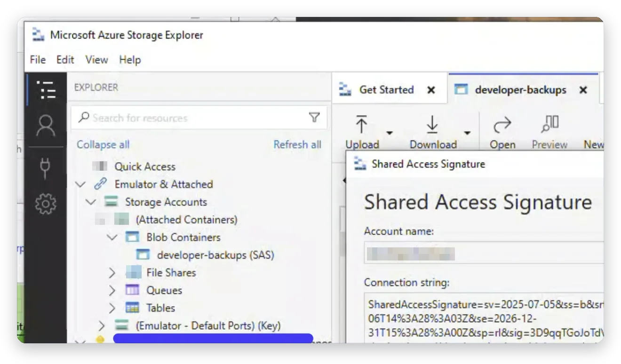Viewport: 621px width, 364px height.
Task: Open Settings gear in the activity bar
Action: tap(46, 204)
